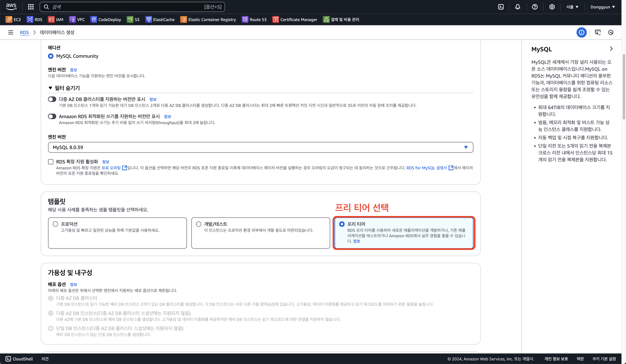
Task: Open RDS shortcut in favorites bar
Action: (35, 19)
